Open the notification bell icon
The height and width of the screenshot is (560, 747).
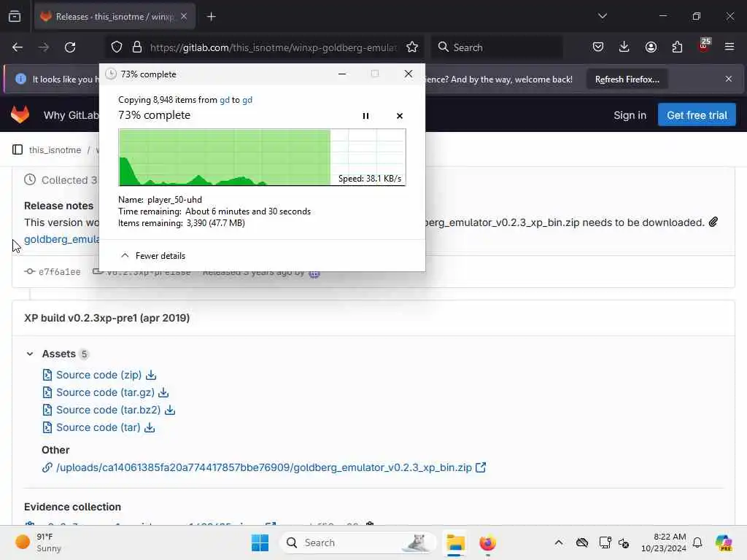click(x=697, y=542)
